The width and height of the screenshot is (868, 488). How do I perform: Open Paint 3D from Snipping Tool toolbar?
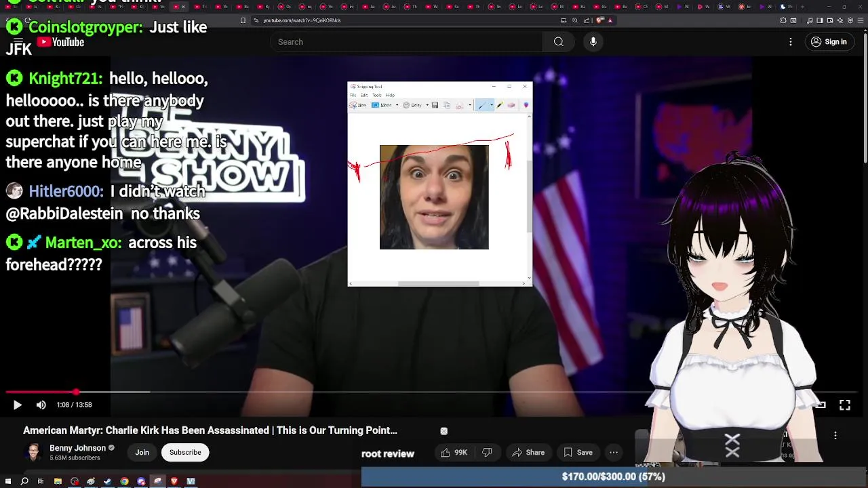pos(526,105)
